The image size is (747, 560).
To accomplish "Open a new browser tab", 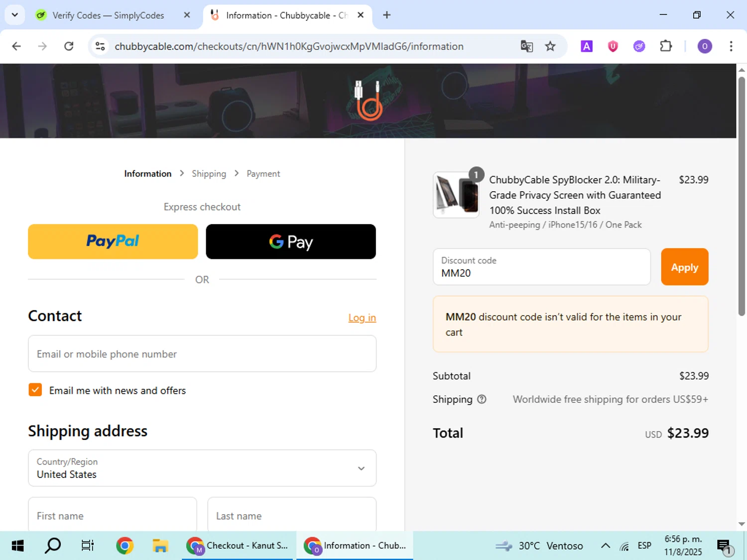I will [x=386, y=15].
